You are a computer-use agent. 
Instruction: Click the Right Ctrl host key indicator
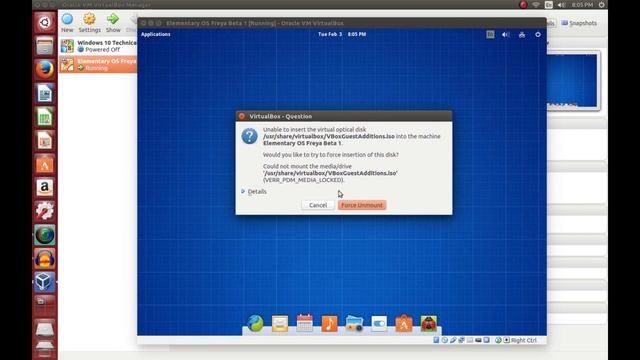click(x=524, y=340)
